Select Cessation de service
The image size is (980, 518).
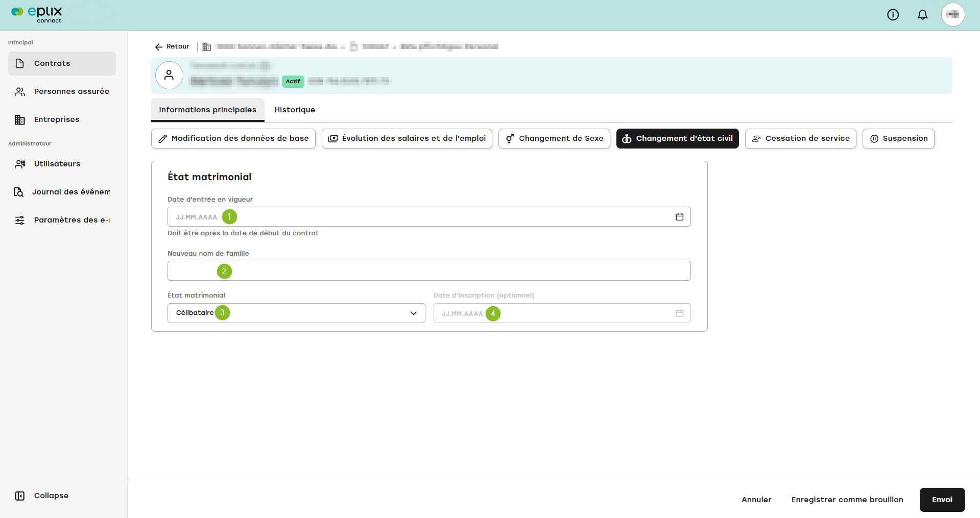(x=801, y=138)
